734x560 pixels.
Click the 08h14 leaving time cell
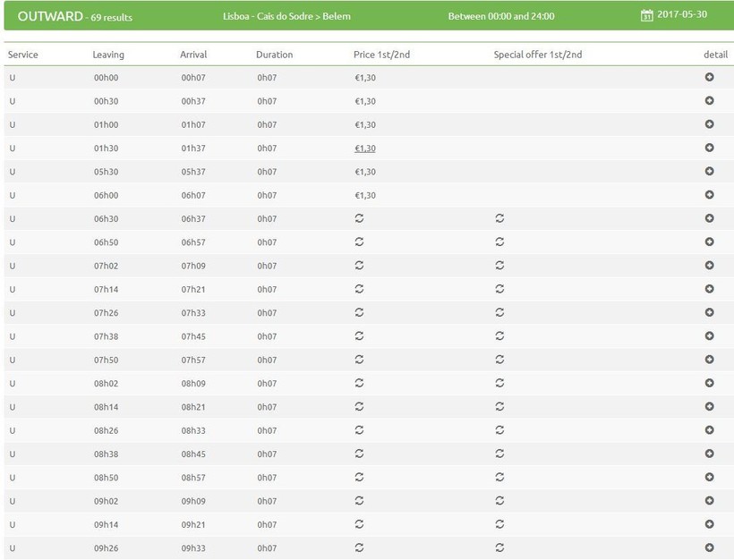click(106, 407)
